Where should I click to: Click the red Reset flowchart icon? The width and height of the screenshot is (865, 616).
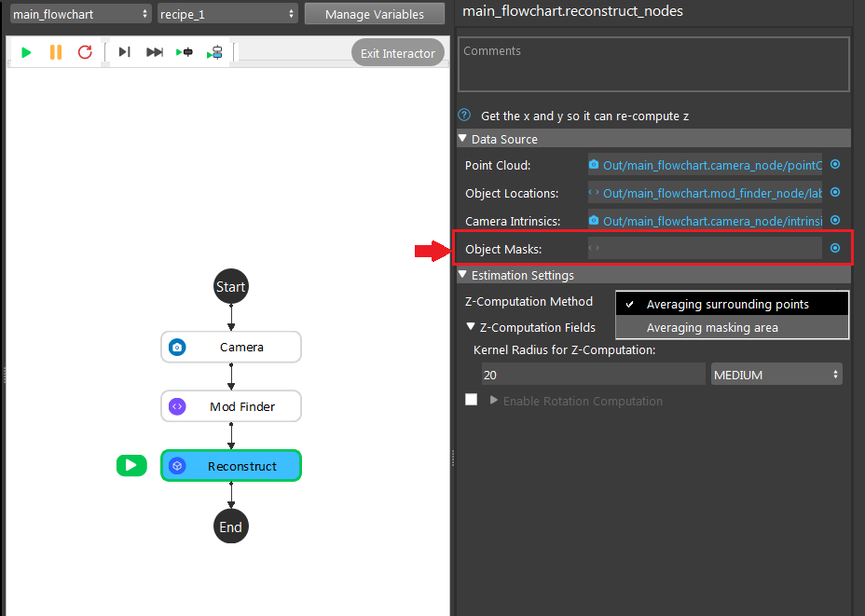point(85,52)
